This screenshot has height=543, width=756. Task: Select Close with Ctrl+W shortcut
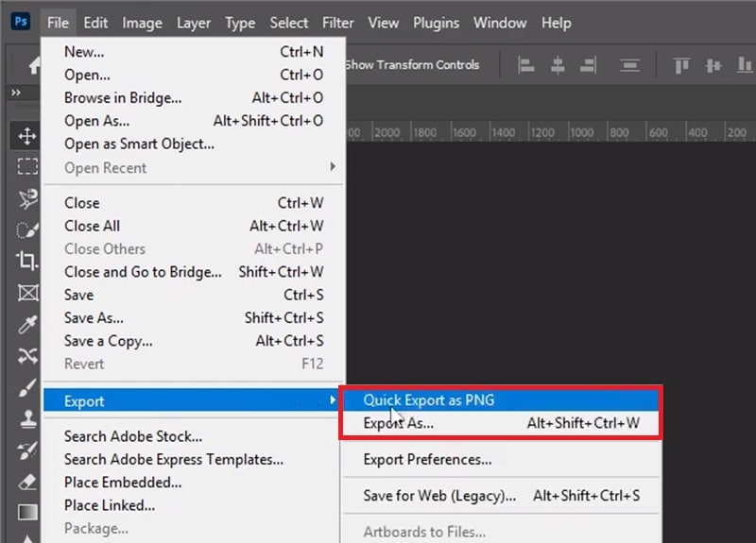194,203
